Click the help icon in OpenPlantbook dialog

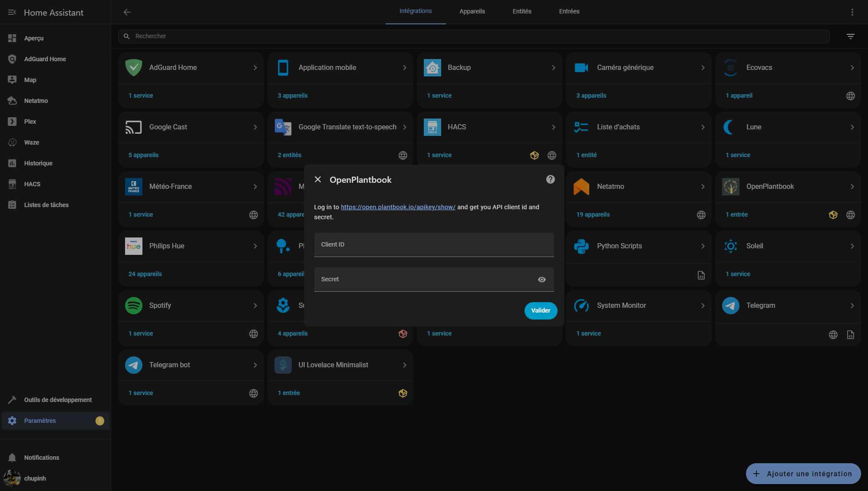(550, 179)
